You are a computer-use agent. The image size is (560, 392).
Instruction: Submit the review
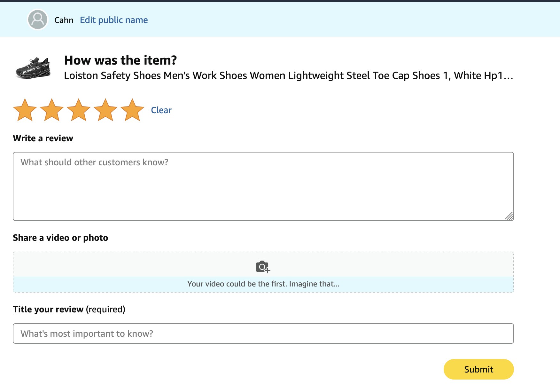pyautogui.click(x=478, y=369)
